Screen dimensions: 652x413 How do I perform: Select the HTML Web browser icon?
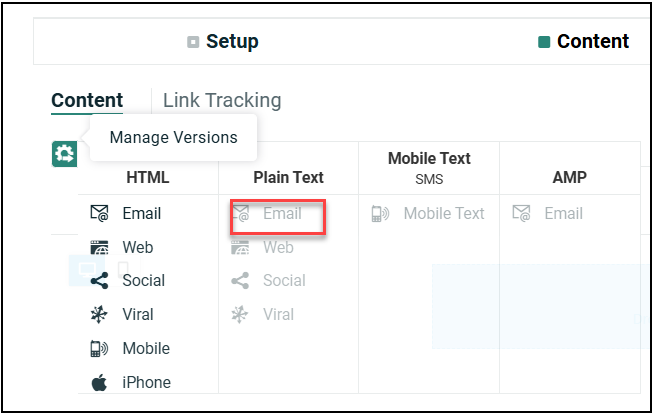(99, 247)
